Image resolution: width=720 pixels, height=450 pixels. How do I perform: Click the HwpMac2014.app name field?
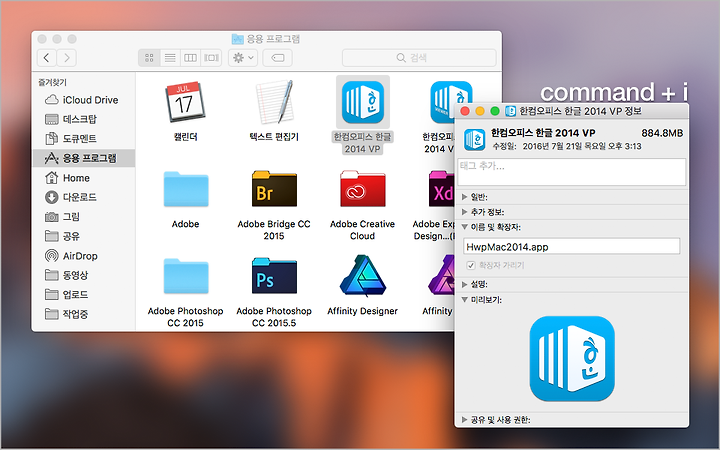(x=572, y=247)
